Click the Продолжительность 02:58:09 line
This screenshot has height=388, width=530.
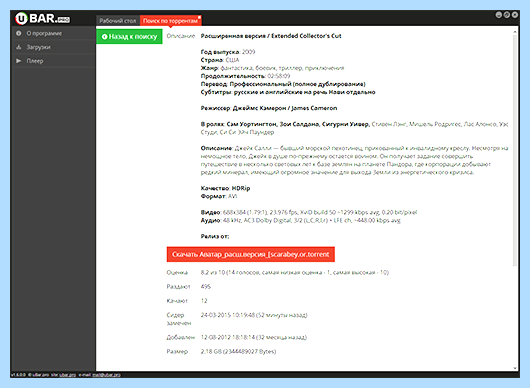[x=245, y=76]
